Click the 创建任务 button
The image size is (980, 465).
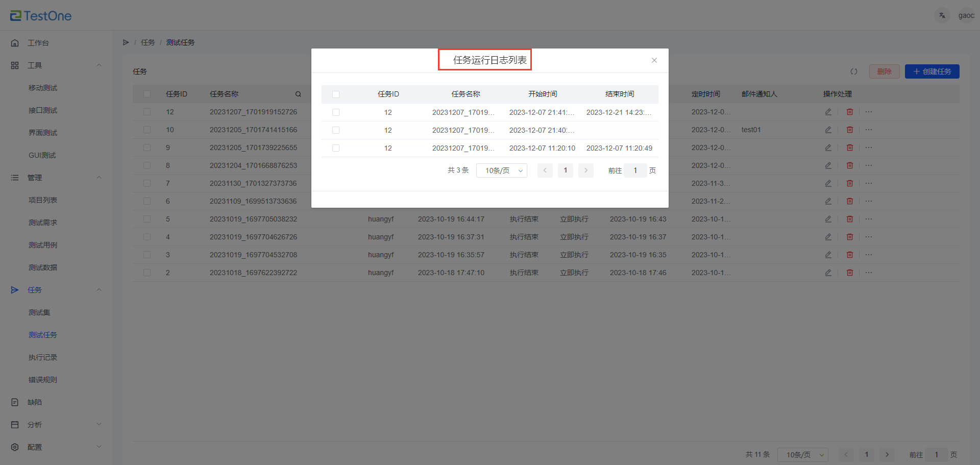pos(932,71)
